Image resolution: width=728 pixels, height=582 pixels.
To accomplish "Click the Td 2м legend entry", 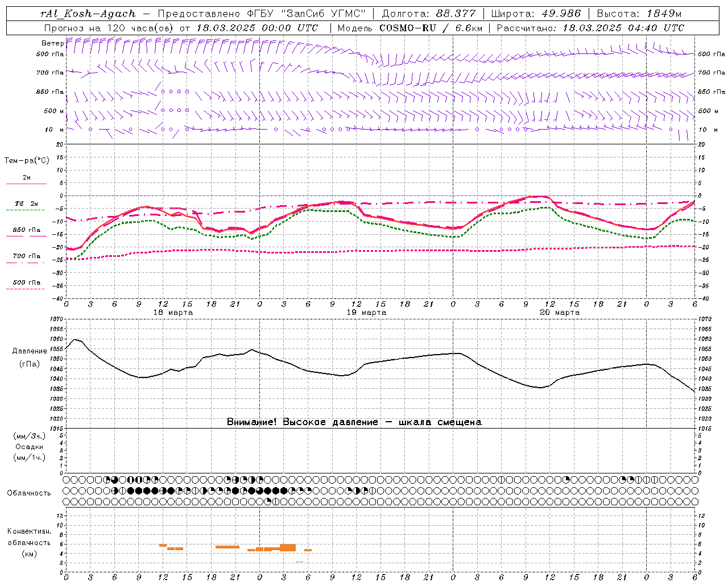I will coord(26,203).
